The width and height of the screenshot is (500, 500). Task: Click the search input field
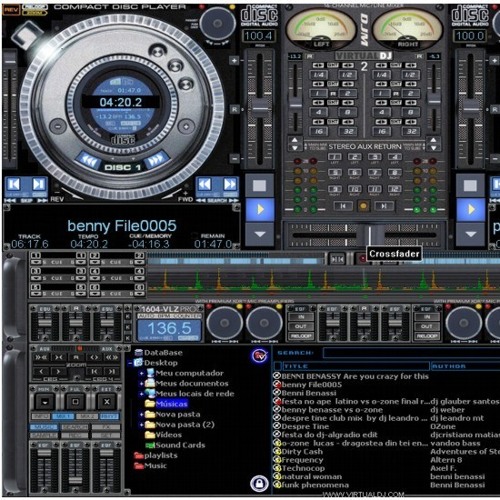(x=411, y=352)
